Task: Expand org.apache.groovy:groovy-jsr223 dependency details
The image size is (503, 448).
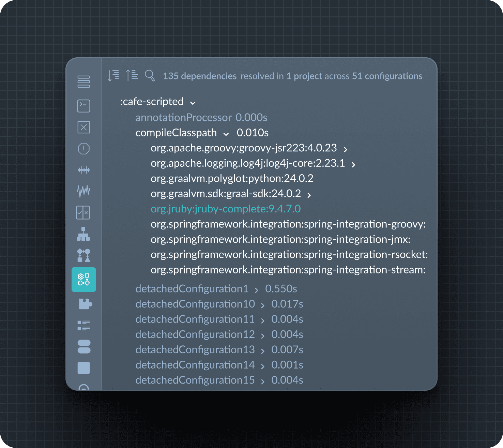Action: [x=346, y=149]
